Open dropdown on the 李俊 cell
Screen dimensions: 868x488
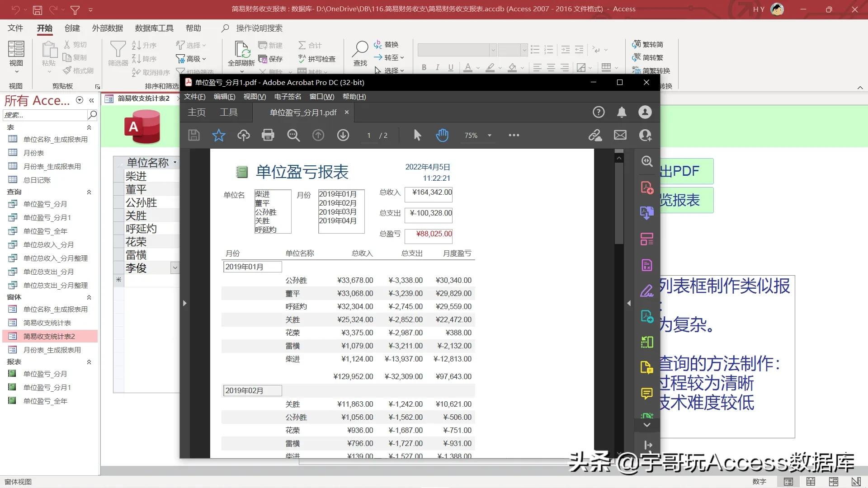pos(175,268)
